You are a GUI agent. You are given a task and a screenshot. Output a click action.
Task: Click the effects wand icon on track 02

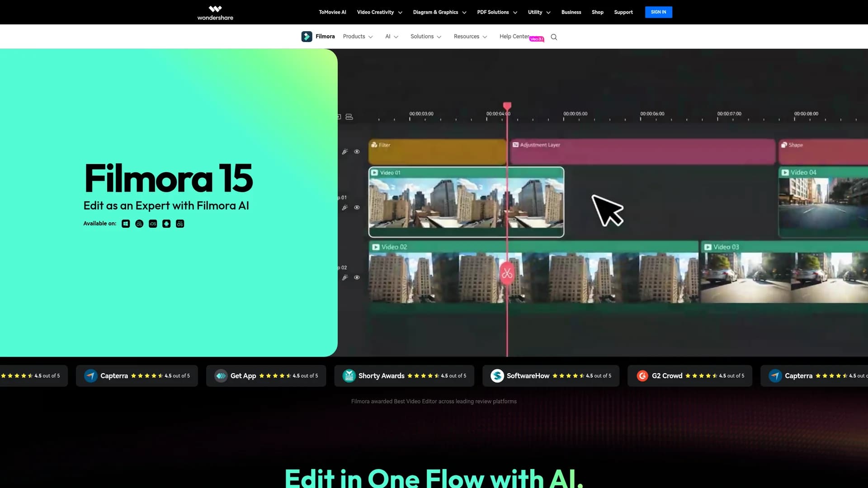(345, 277)
